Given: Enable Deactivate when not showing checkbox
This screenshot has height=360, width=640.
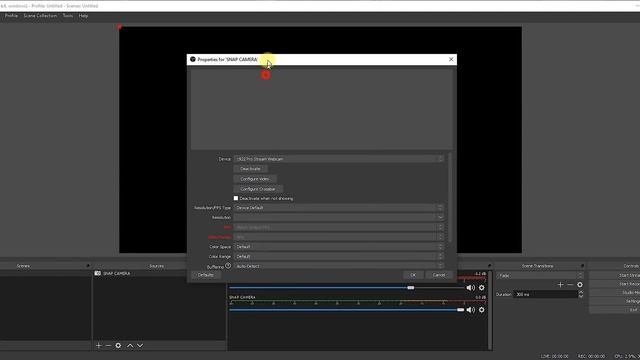Looking at the screenshot, I should click(236, 198).
